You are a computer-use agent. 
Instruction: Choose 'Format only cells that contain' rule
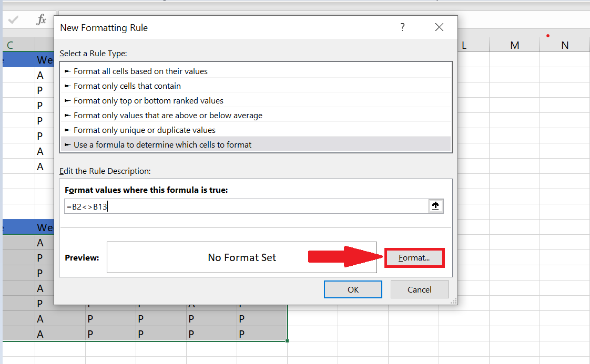[x=127, y=86]
